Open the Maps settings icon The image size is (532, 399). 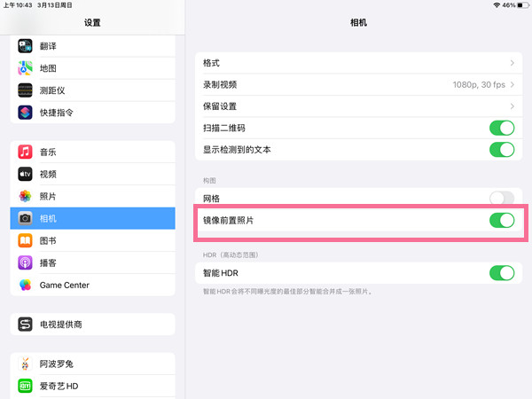pos(26,68)
